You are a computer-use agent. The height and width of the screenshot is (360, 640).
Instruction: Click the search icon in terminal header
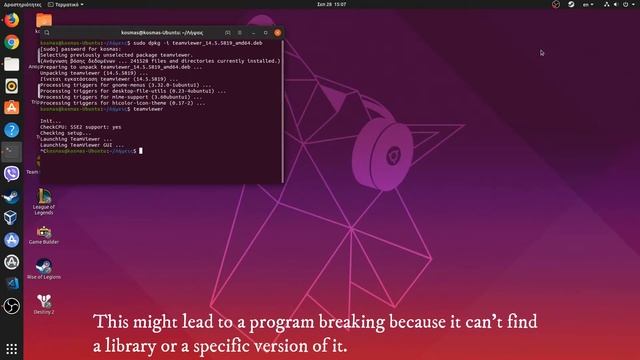click(x=47, y=33)
